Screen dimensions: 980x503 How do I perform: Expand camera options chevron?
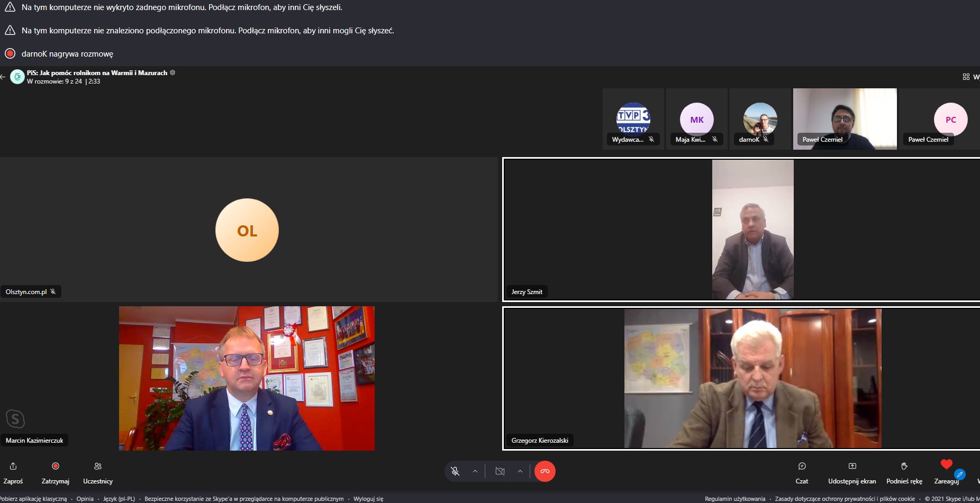(x=520, y=471)
